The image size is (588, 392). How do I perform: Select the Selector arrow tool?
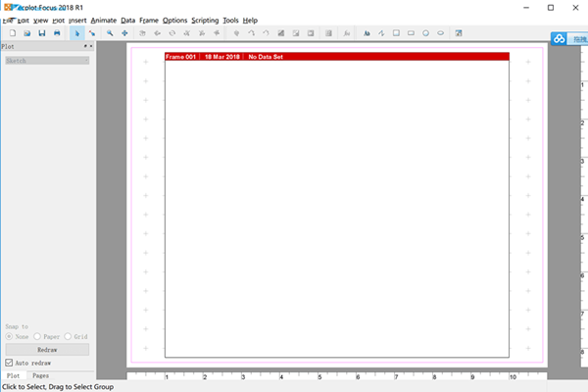tap(76, 33)
